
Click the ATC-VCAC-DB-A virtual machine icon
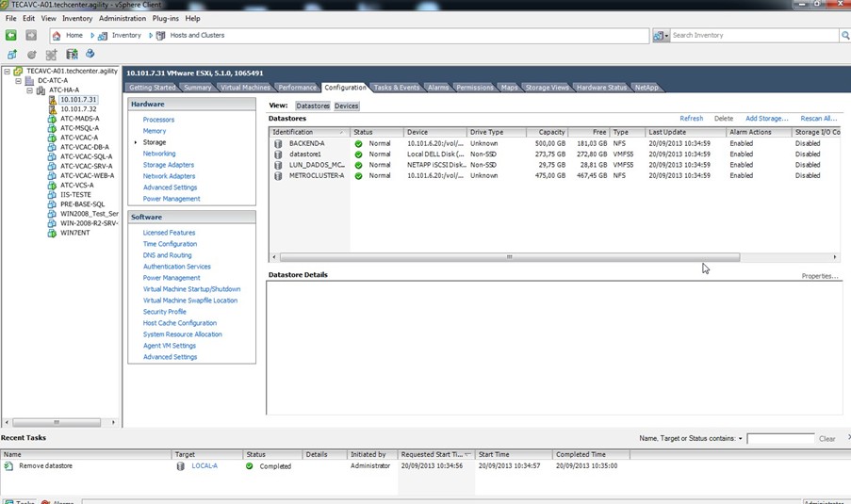[53, 147]
